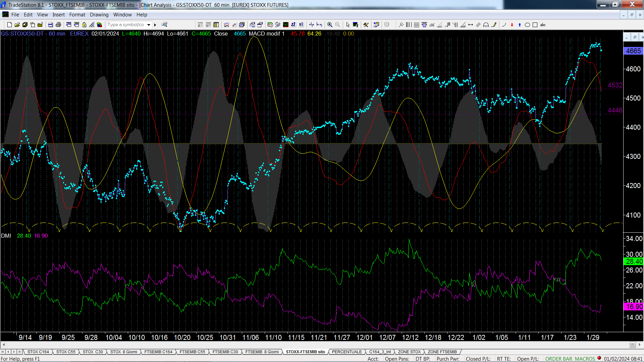Open the Drawing menu
Viewport: 644px width, 362px height.
(99, 15)
